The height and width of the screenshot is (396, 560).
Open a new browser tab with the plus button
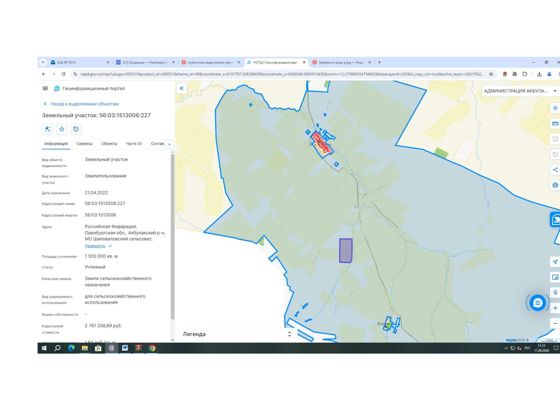379,62
